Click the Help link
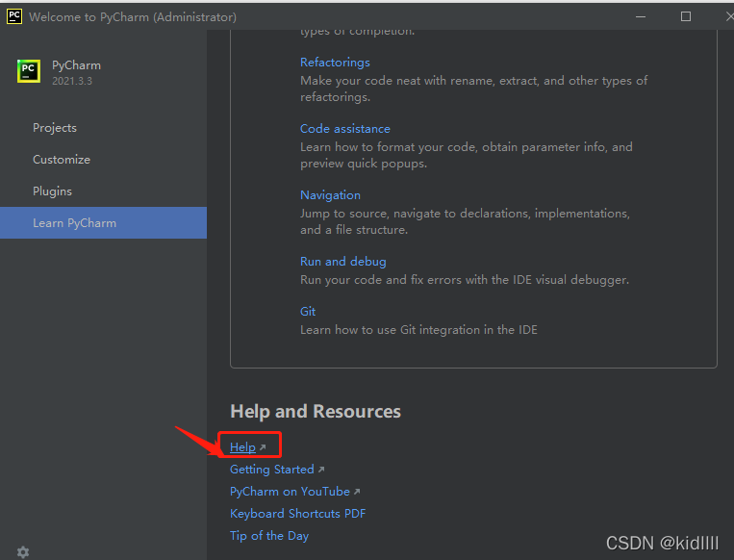Viewport: 734px width, 560px height. pyautogui.click(x=242, y=447)
